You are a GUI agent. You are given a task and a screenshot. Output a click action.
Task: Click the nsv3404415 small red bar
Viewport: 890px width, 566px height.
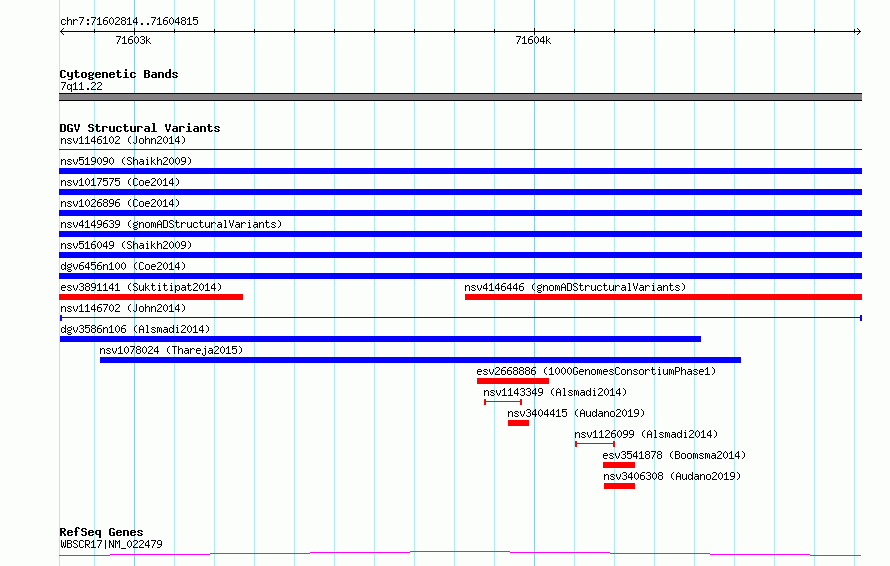[518, 423]
